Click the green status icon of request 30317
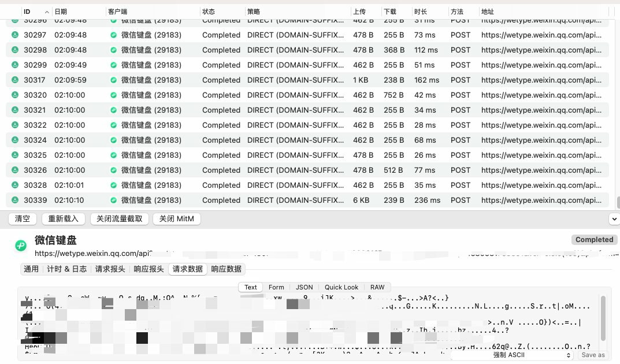The height and width of the screenshot is (364, 620). [x=14, y=80]
